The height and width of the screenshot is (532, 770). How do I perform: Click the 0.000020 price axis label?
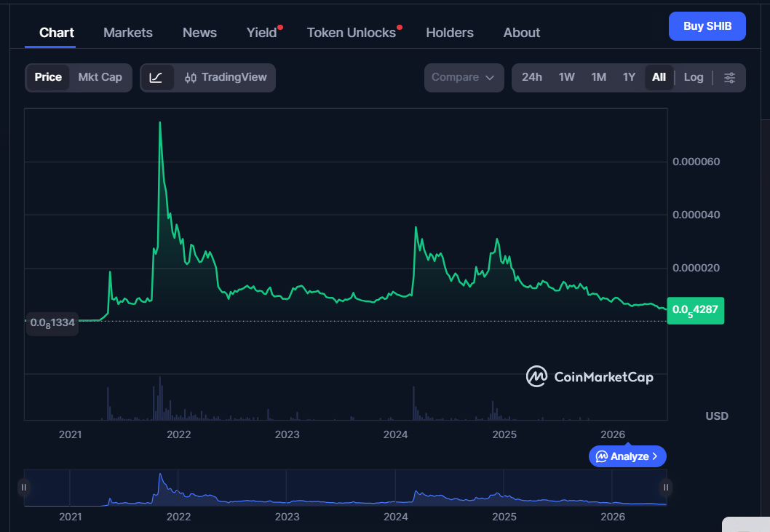coord(696,268)
